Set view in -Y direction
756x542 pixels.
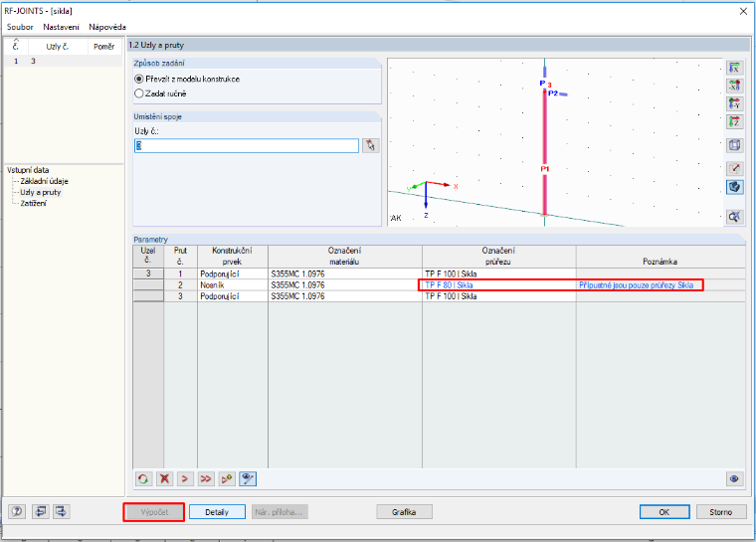tap(734, 103)
